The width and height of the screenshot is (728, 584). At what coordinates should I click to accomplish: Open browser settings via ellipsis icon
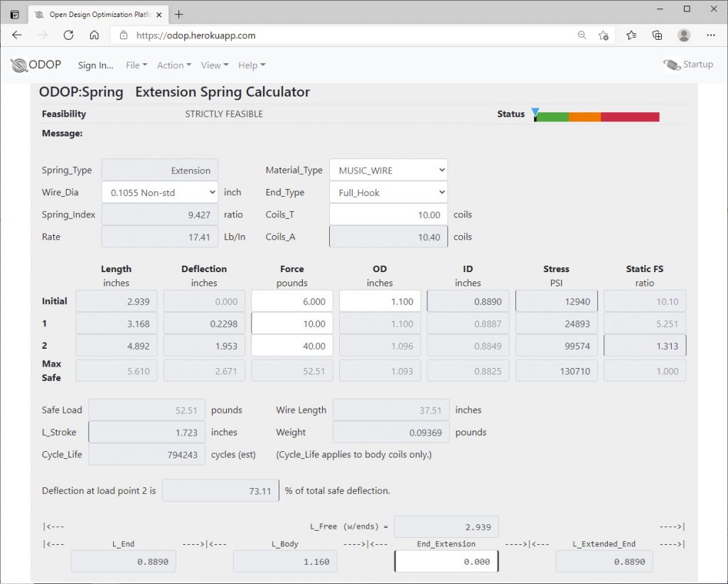[x=710, y=35]
